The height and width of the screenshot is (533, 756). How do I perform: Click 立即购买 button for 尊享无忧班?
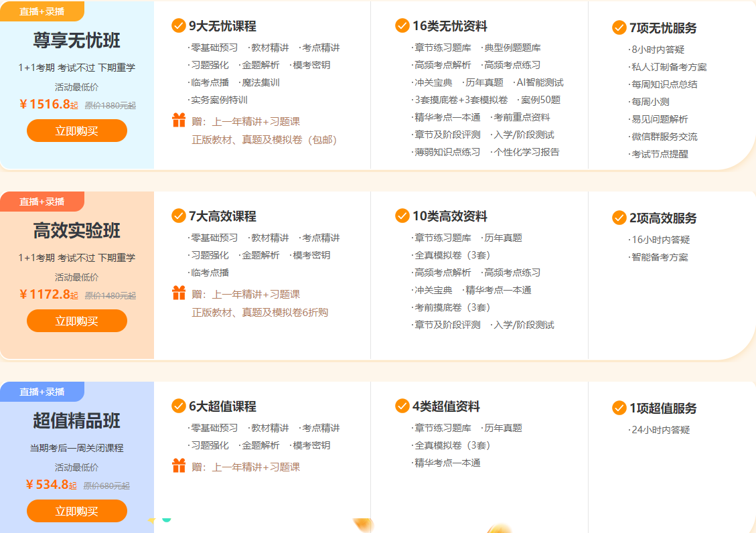point(76,131)
